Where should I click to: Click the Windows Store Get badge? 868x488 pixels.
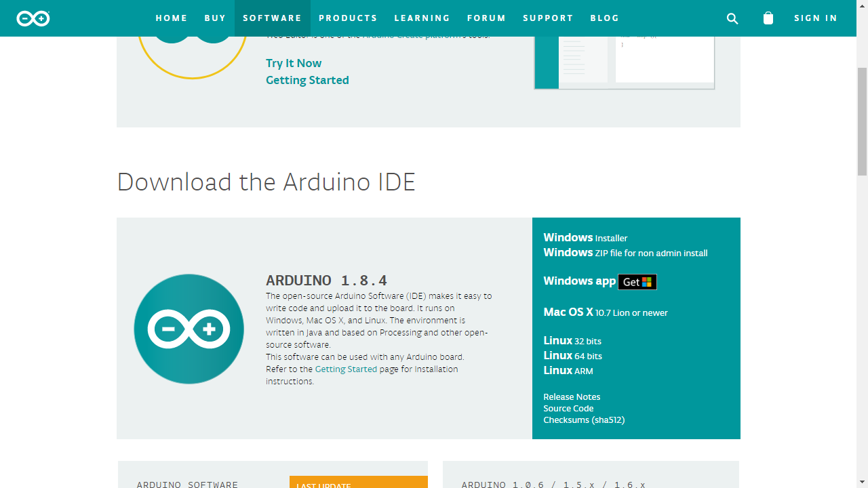tap(637, 281)
